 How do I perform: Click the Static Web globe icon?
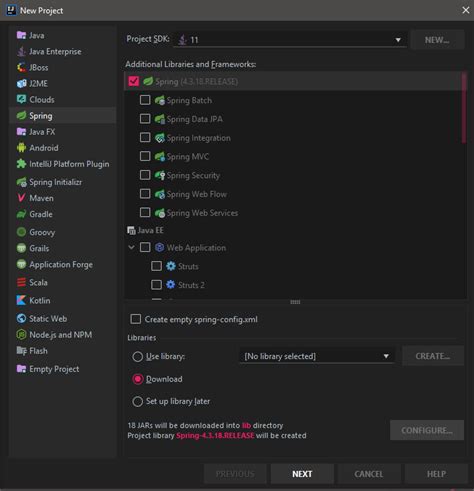click(x=21, y=318)
